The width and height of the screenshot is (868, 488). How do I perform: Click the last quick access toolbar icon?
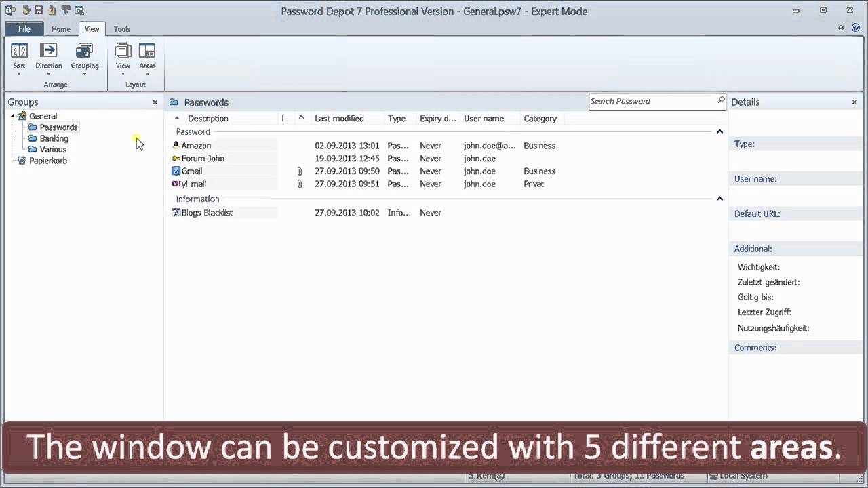[79, 10]
